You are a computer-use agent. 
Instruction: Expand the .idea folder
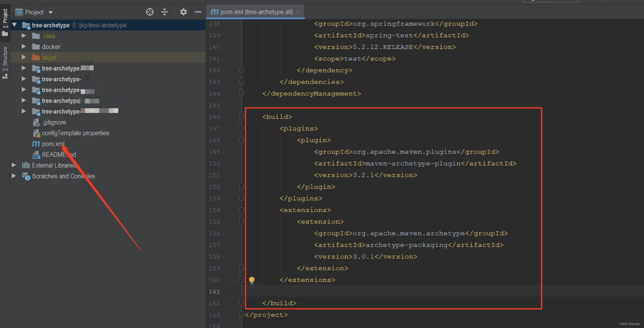click(24, 36)
